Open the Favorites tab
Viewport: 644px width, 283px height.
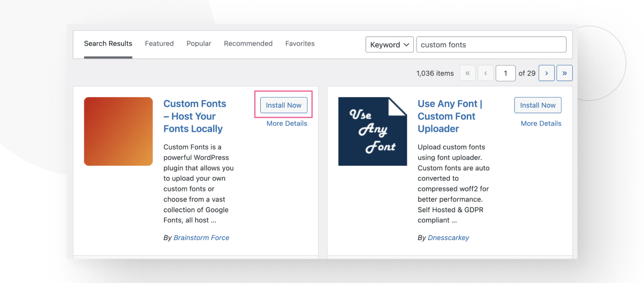coord(300,43)
